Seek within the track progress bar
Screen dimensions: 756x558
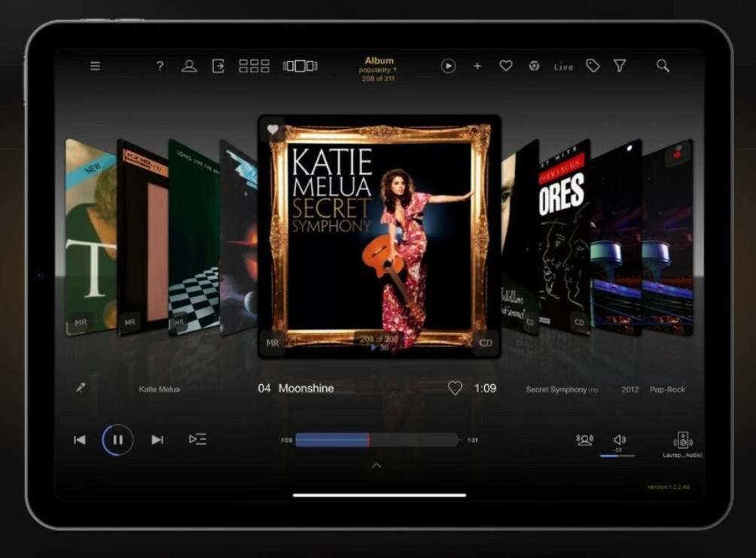point(376,440)
